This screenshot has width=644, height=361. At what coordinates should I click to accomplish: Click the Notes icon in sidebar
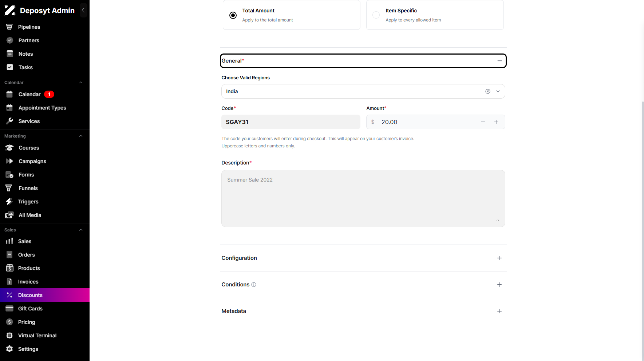point(10,54)
